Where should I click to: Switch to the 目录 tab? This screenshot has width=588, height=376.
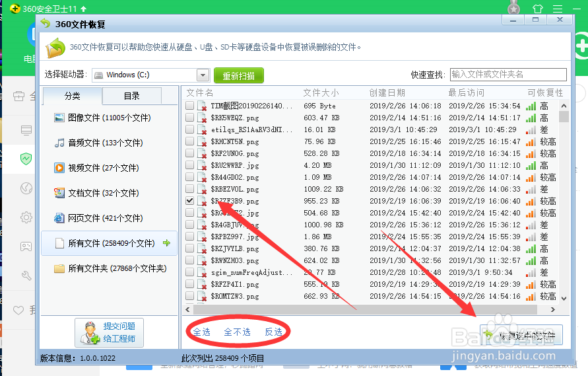point(131,96)
